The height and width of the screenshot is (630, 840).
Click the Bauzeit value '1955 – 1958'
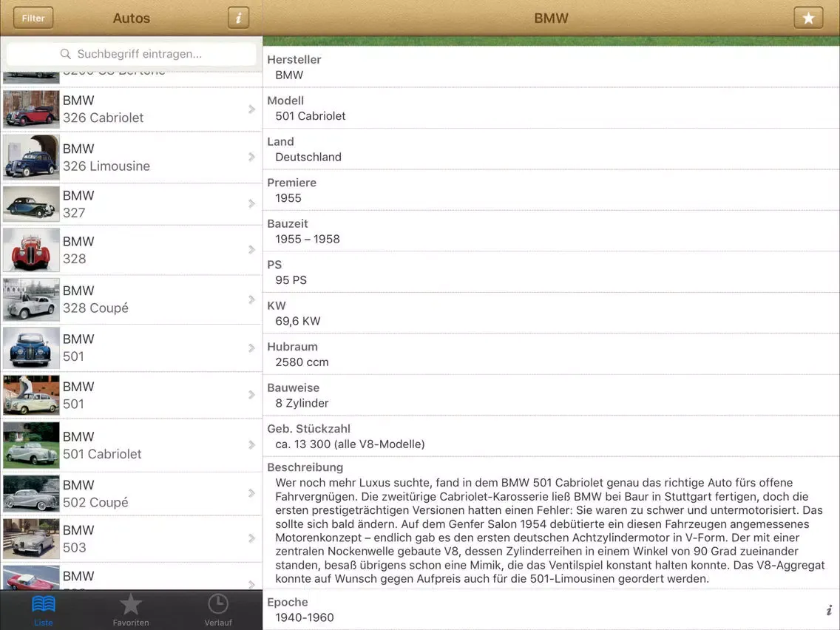[308, 239]
